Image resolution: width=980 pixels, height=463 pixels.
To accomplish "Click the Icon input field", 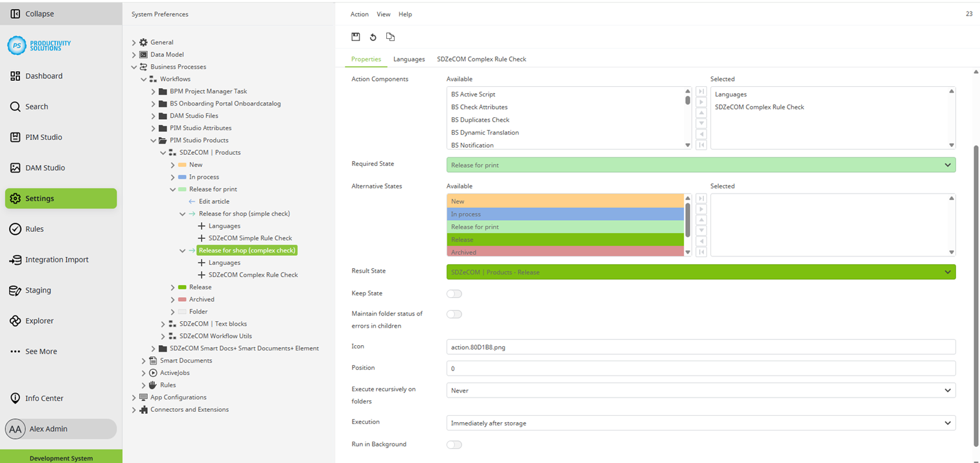I will tap(701, 347).
